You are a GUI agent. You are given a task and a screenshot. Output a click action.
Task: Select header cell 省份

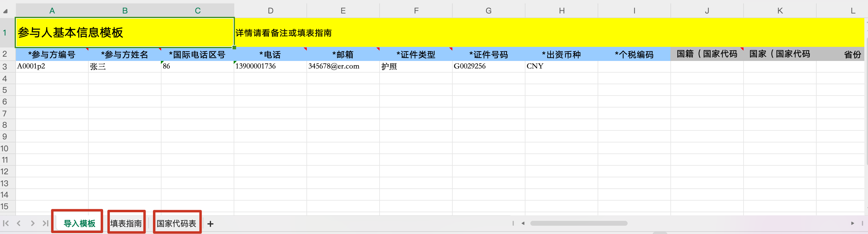coord(840,54)
